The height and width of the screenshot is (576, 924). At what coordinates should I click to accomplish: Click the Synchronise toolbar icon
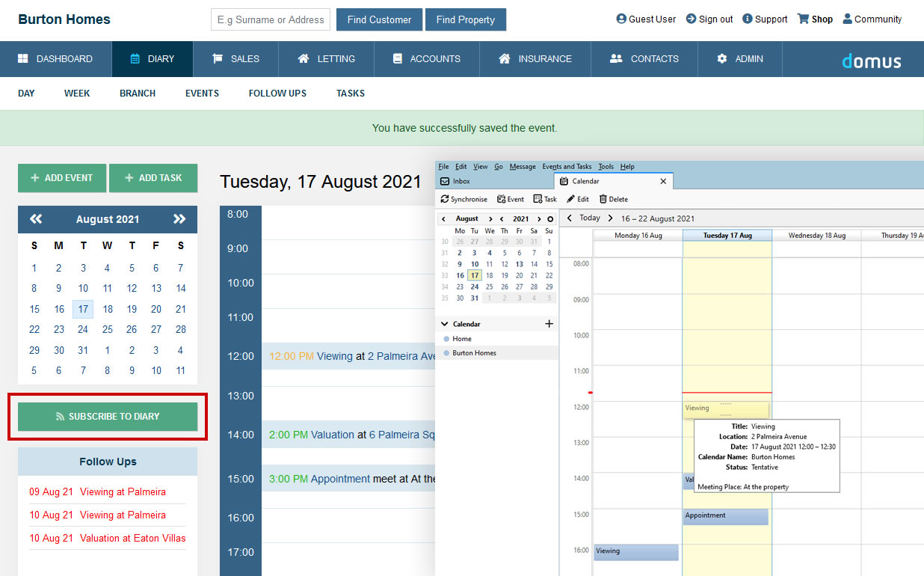pyautogui.click(x=445, y=199)
